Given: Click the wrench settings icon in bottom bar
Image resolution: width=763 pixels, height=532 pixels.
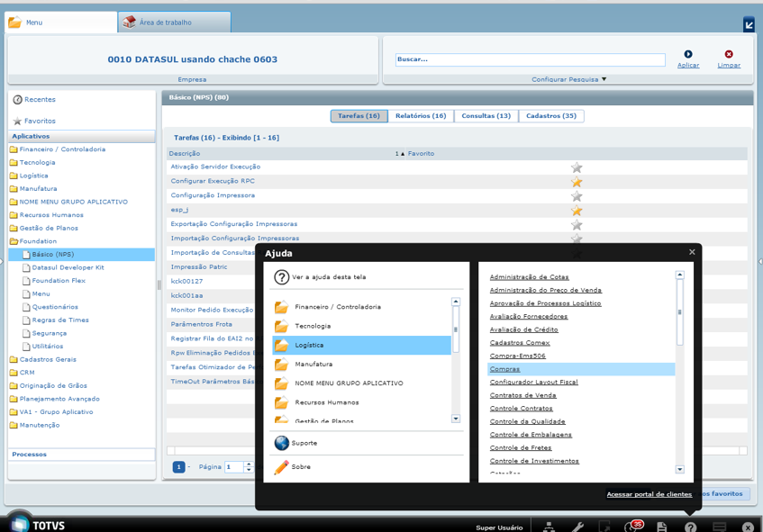Looking at the screenshot, I should pyautogui.click(x=577, y=527).
